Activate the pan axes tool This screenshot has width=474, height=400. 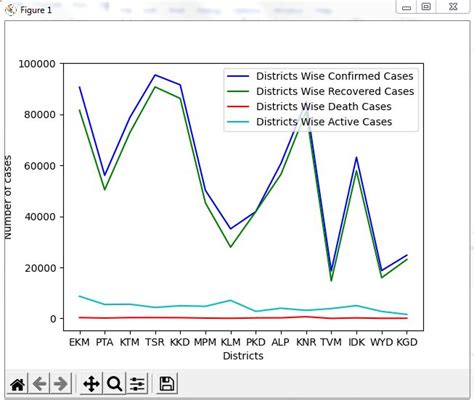(91, 384)
